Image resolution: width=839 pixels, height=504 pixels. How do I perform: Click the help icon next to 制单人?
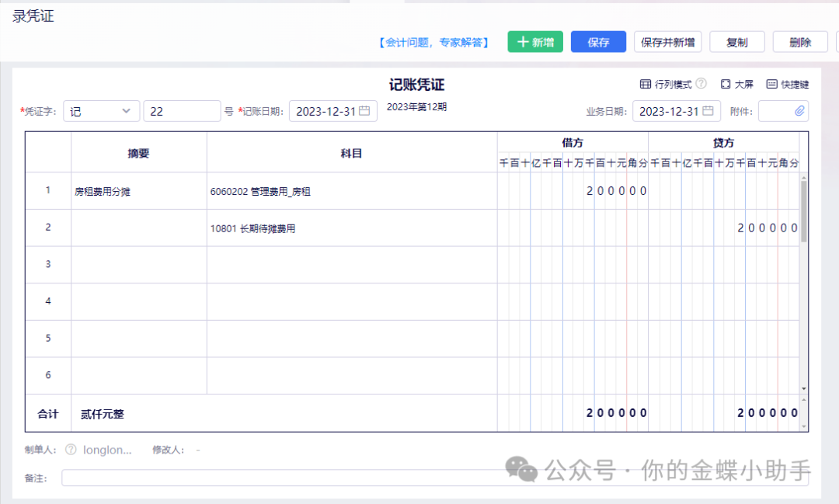(x=71, y=450)
